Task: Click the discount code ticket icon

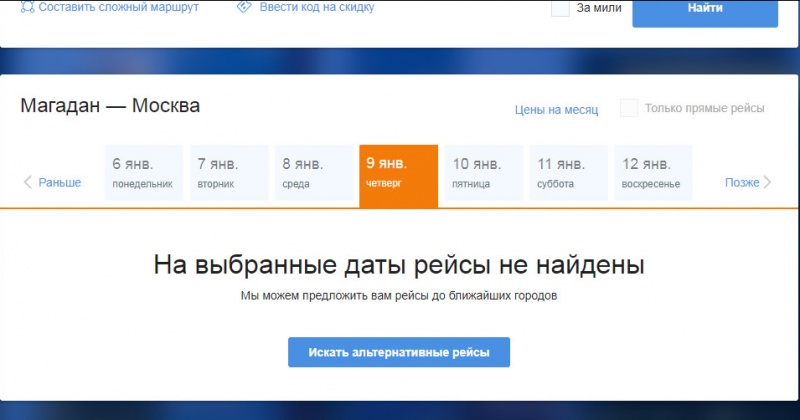Action: tap(244, 7)
